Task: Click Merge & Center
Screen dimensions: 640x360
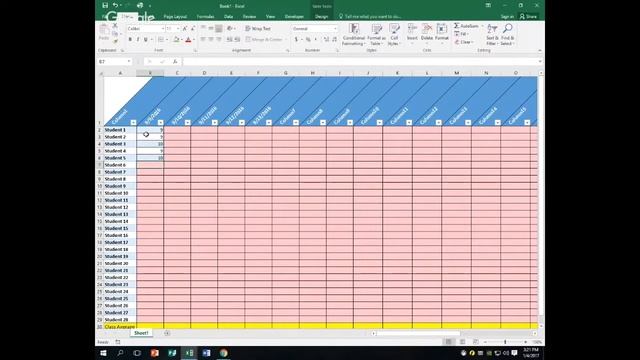Action: [264, 40]
